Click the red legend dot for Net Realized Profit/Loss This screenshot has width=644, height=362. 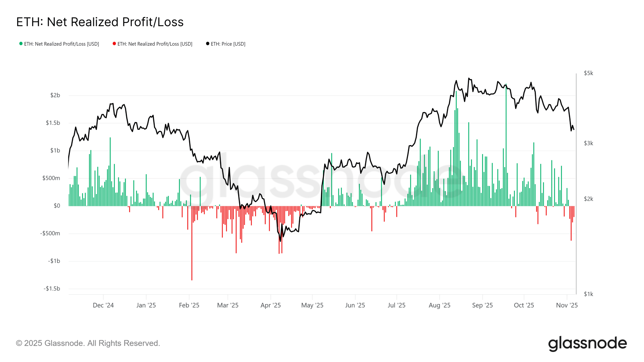coord(114,44)
